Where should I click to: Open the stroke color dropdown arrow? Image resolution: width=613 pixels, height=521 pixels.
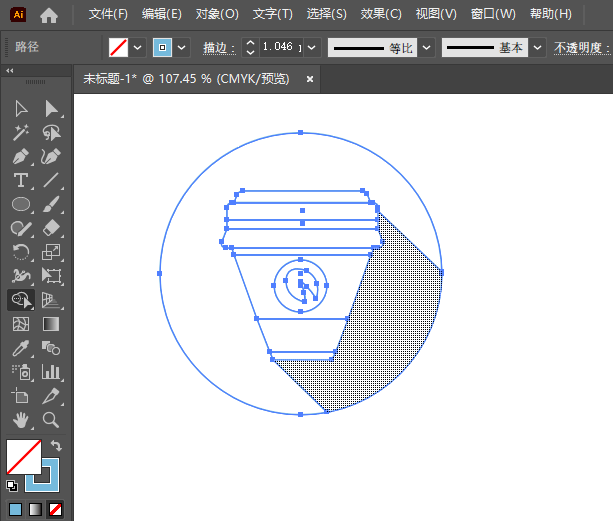coord(181,48)
